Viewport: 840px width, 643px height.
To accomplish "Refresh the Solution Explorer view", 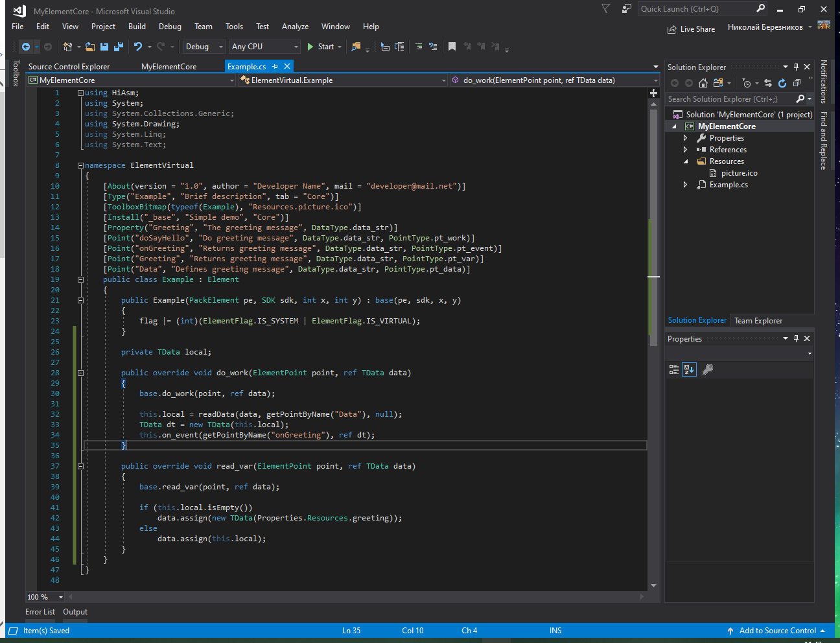I will pyautogui.click(x=782, y=83).
